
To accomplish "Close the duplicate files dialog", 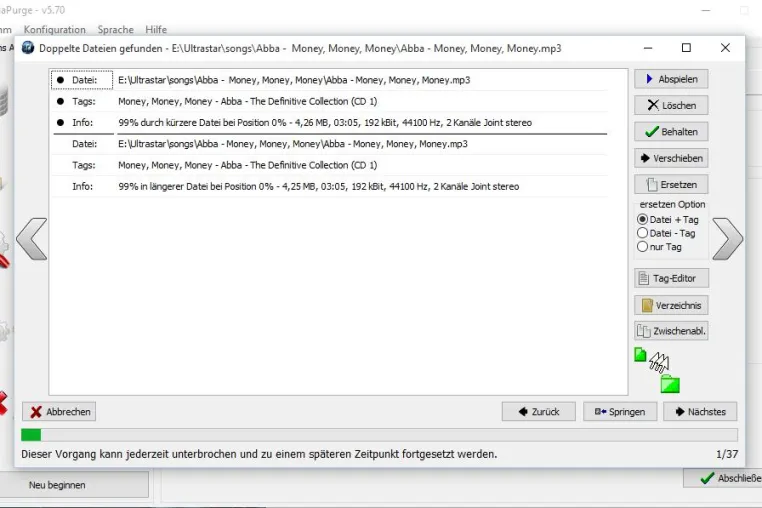I will pyautogui.click(x=725, y=48).
